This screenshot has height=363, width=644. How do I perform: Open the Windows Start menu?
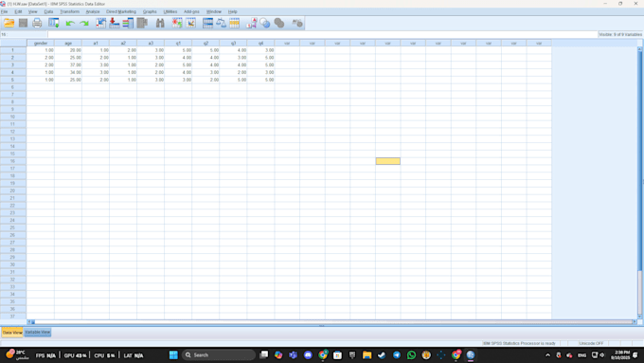(173, 354)
